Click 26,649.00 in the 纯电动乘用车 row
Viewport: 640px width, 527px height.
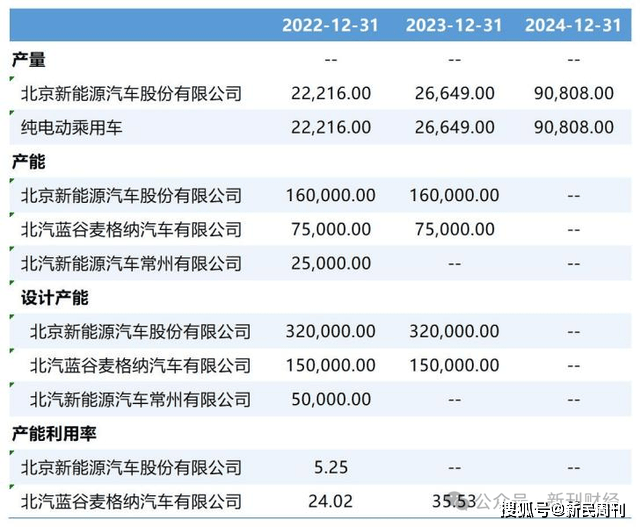tap(455, 127)
